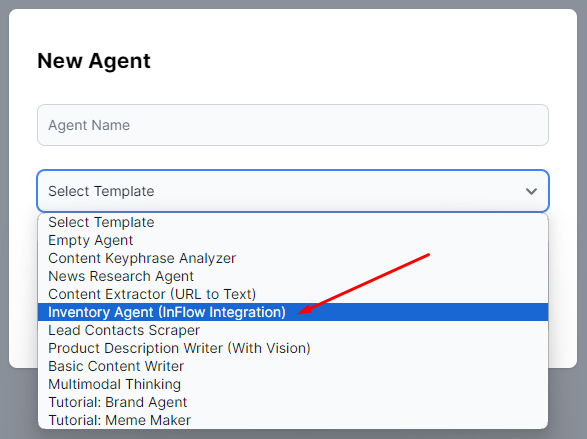
Task: Click the gray backdrop outside the dialog
Action: pyautogui.click(x=568, y=404)
